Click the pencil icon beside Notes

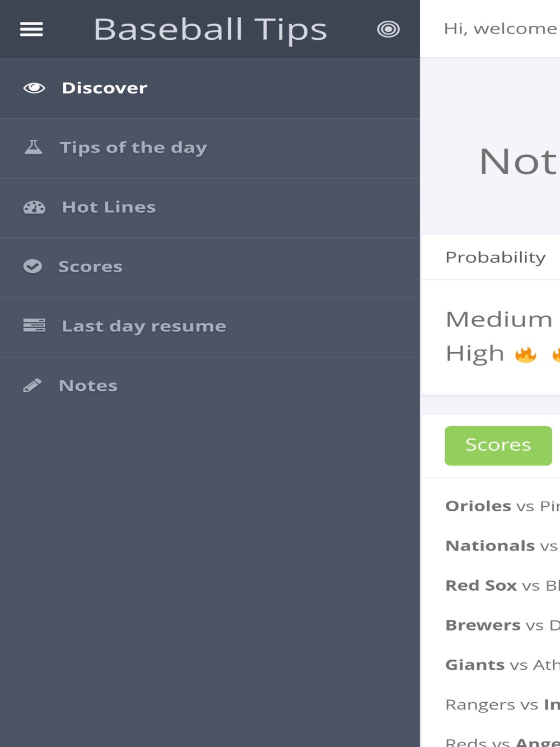click(x=32, y=385)
